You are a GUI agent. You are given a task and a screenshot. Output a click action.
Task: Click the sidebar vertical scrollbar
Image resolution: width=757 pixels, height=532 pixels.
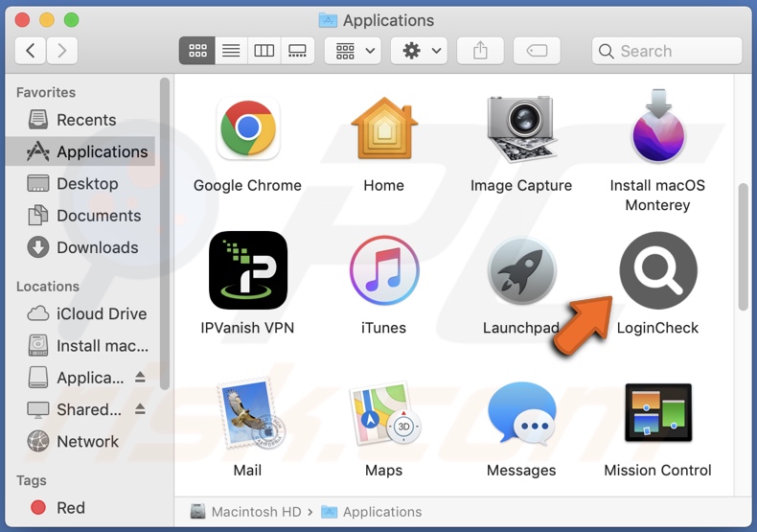165,234
